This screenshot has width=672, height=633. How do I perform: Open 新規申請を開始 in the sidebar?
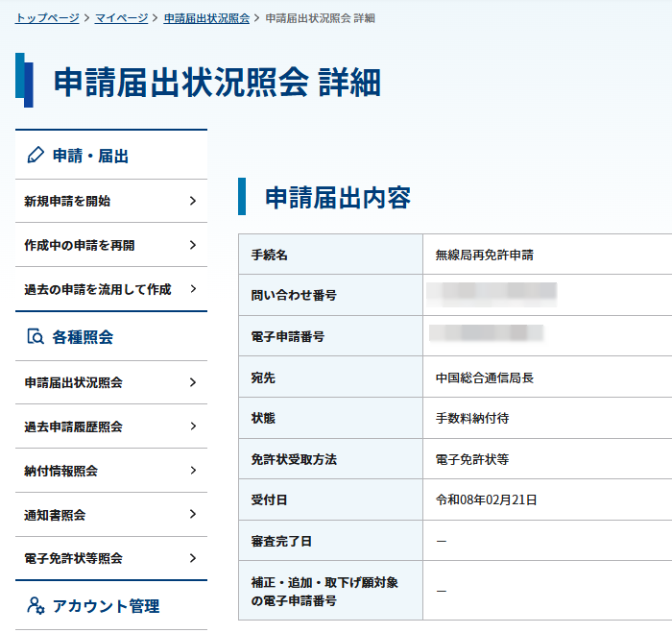pos(67,201)
